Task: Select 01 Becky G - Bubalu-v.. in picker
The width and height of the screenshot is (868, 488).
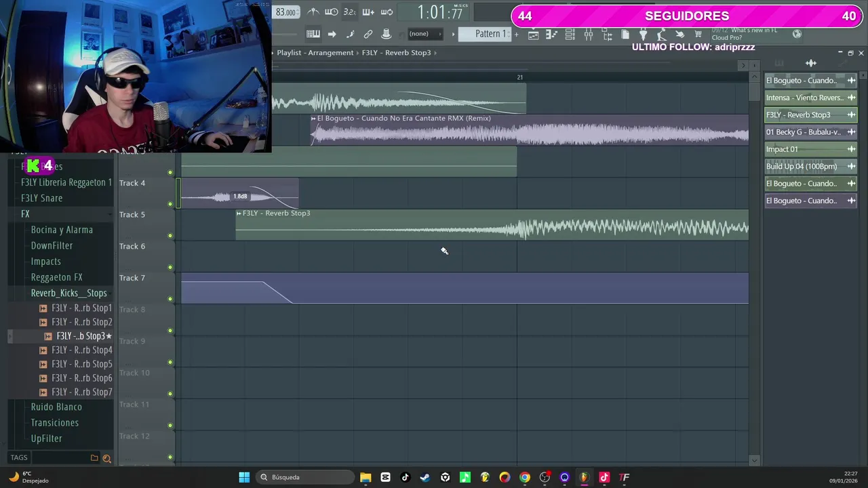Action: pos(810,132)
